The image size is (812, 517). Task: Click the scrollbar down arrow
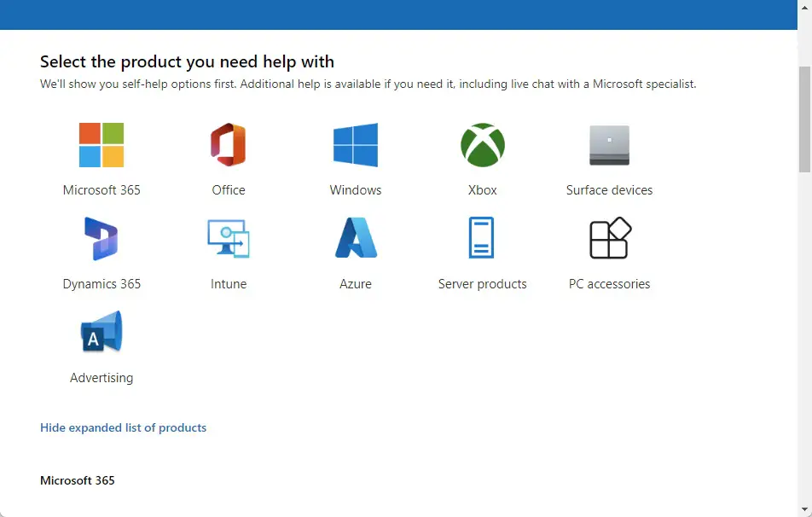(x=805, y=509)
